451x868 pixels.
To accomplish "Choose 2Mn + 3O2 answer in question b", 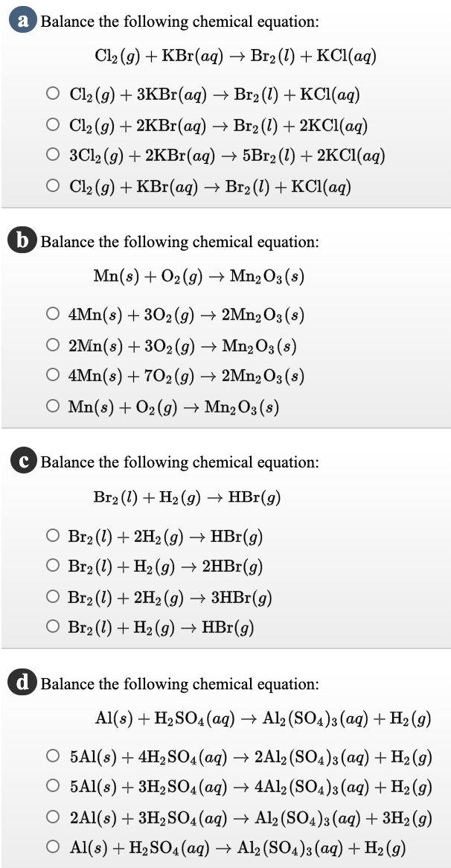I will click(53, 344).
